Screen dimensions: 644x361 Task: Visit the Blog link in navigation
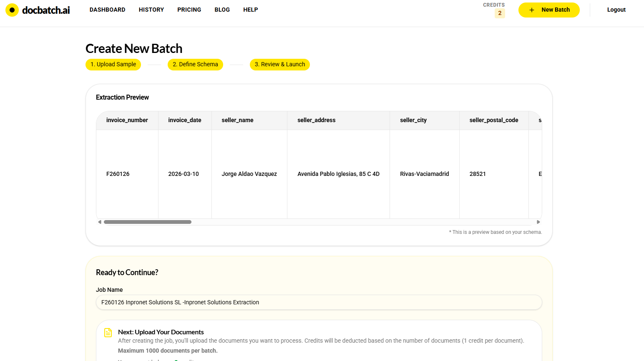(222, 10)
